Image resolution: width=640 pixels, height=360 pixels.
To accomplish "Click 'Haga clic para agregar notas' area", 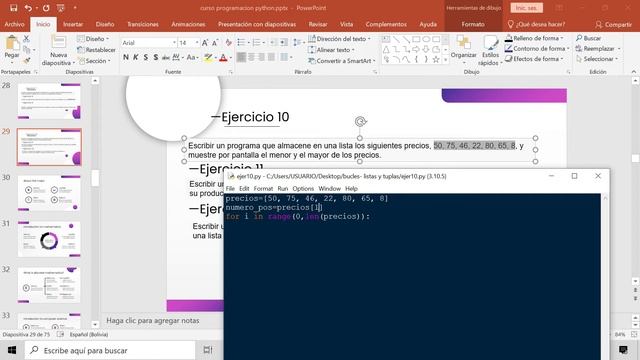I will pos(153,321).
